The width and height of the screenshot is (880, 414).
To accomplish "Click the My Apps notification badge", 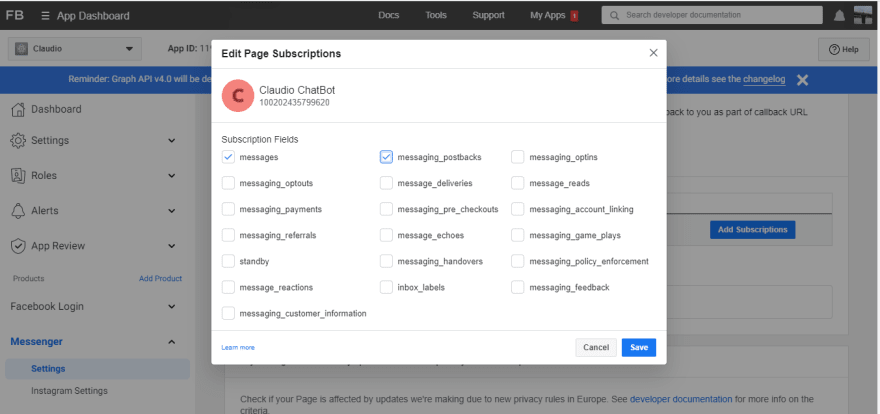I will [x=574, y=16].
